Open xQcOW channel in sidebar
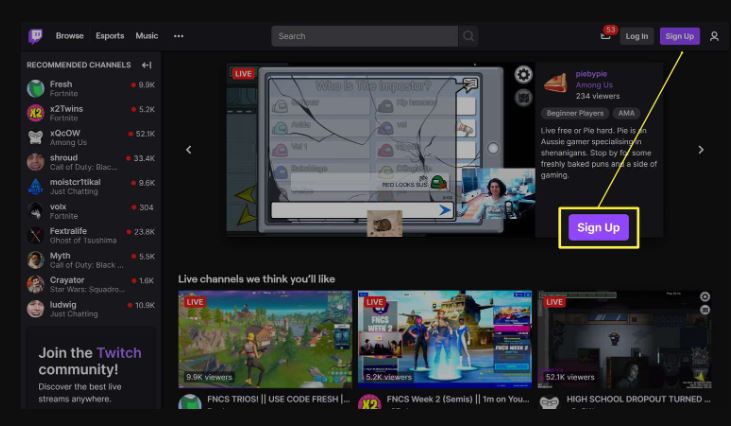This screenshot has width=731, height=426. point(90,137)
